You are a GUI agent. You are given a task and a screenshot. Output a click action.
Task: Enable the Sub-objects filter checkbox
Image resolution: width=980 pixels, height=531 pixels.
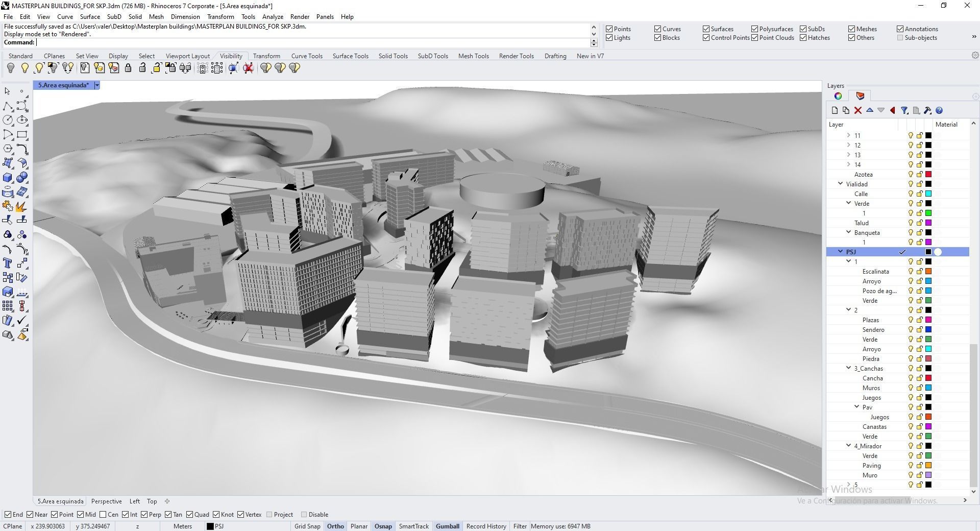[x=900, y=38]
